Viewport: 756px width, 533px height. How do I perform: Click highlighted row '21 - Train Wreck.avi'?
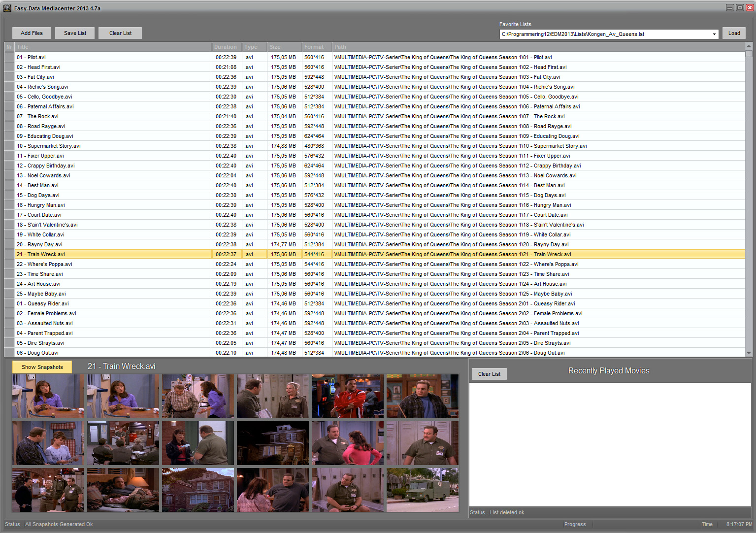click(x=375, y=254)
